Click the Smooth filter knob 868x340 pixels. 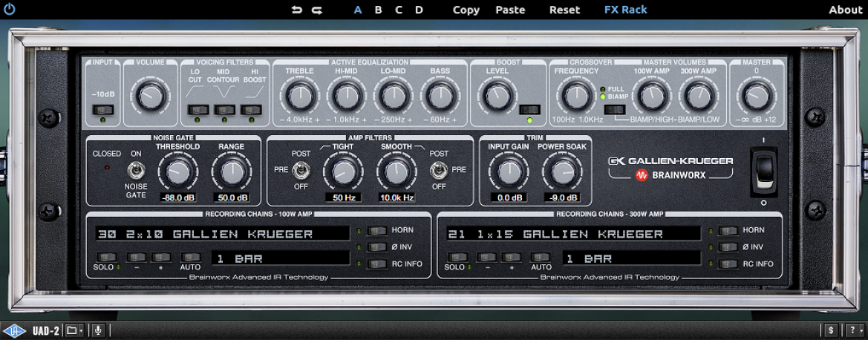397,173
